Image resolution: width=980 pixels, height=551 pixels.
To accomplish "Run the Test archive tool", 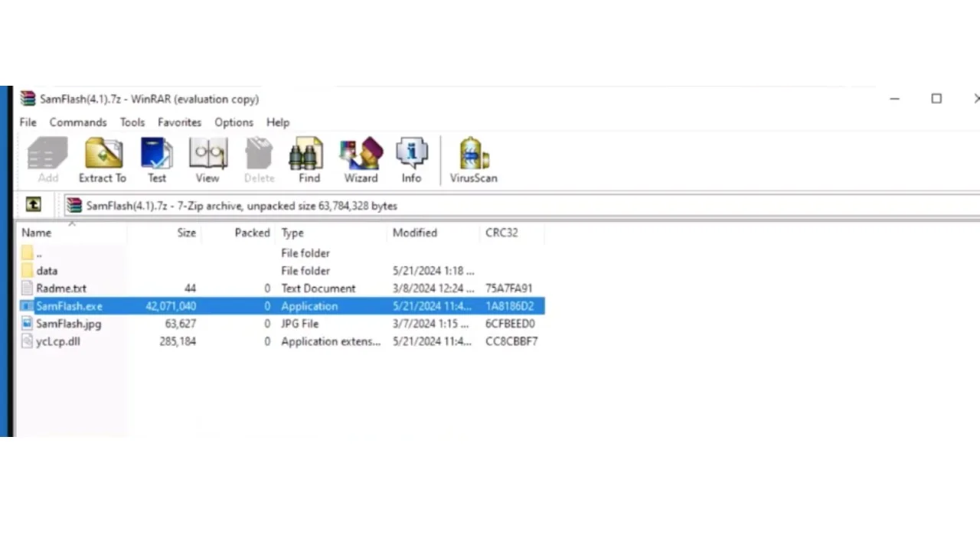I will [157, 161].
